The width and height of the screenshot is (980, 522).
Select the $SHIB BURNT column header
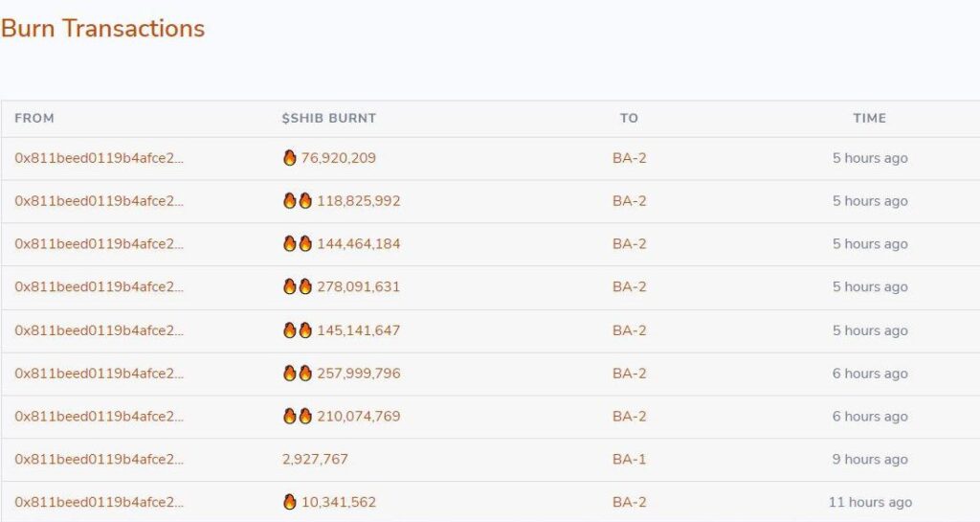coord(329,118)
